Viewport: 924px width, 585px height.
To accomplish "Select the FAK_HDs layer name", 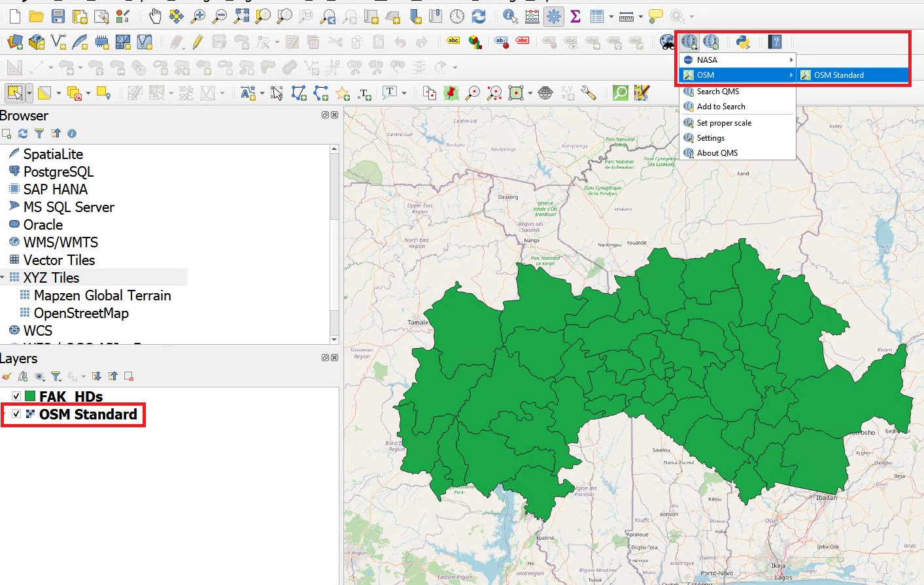I will pyautogui.click(x=71, y=397).
